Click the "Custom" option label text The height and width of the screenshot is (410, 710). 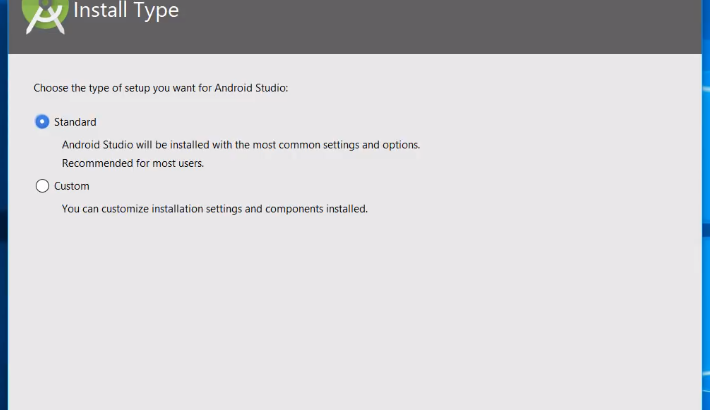(x=71, y=186)
